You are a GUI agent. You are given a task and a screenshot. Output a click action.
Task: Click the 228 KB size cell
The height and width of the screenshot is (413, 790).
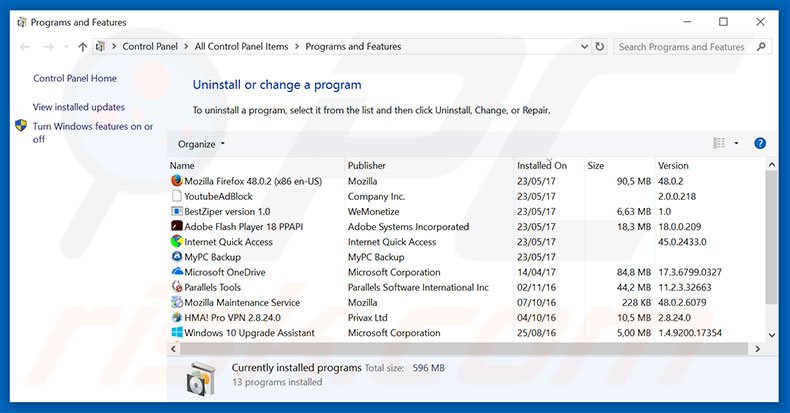tap(636, 302)
